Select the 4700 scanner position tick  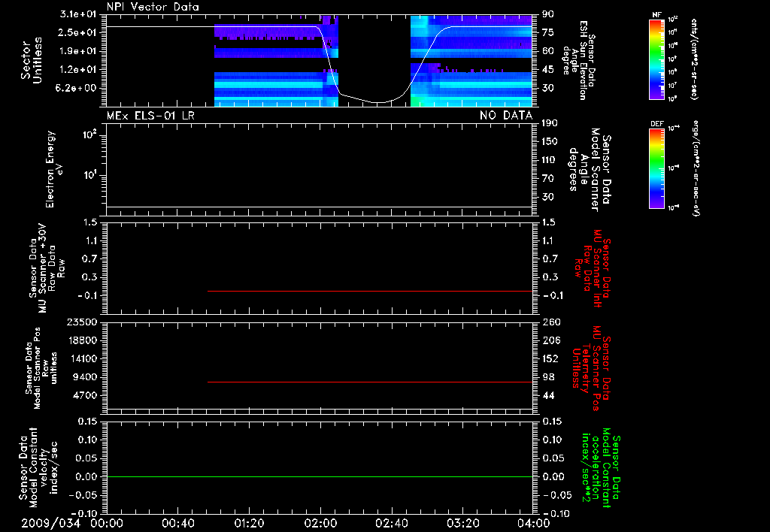pyautogui.click(x=84, y=396)
